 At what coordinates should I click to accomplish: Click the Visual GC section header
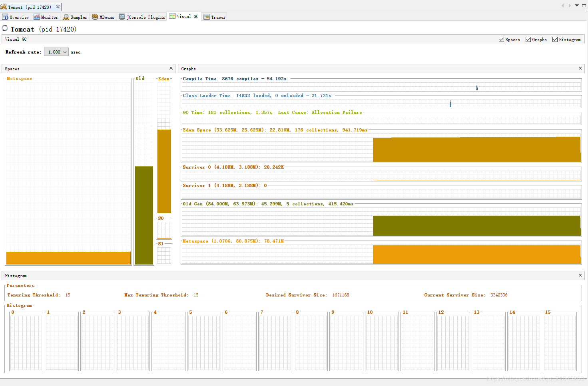[16, 39]
